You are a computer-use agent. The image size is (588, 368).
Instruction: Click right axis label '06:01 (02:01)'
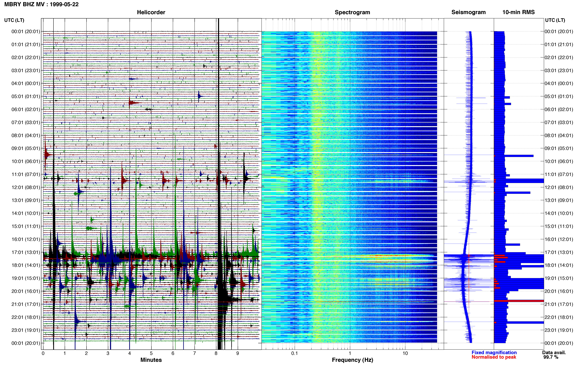pos(559,109)
